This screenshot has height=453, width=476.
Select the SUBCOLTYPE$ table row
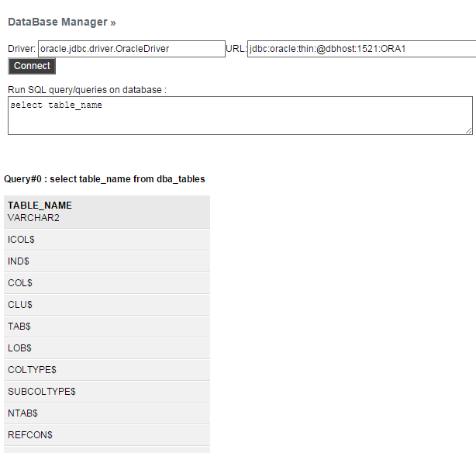tap(107, 392)
